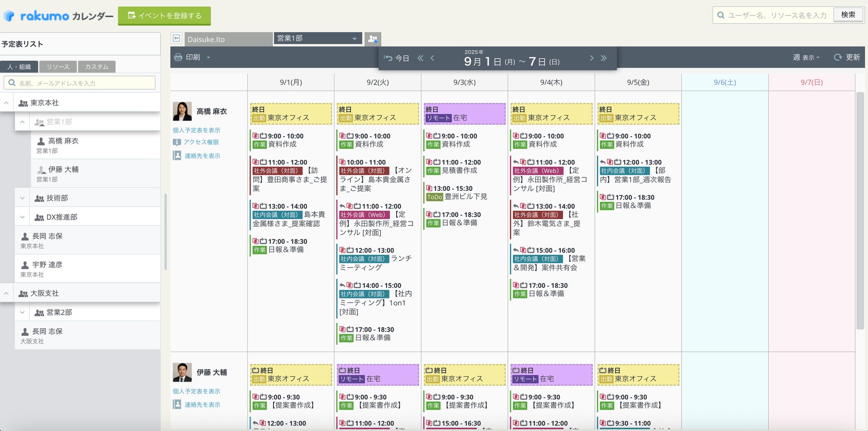Go to next week arrow
The height and width of the screenshot is (431, 868).
tap(592, 58)
